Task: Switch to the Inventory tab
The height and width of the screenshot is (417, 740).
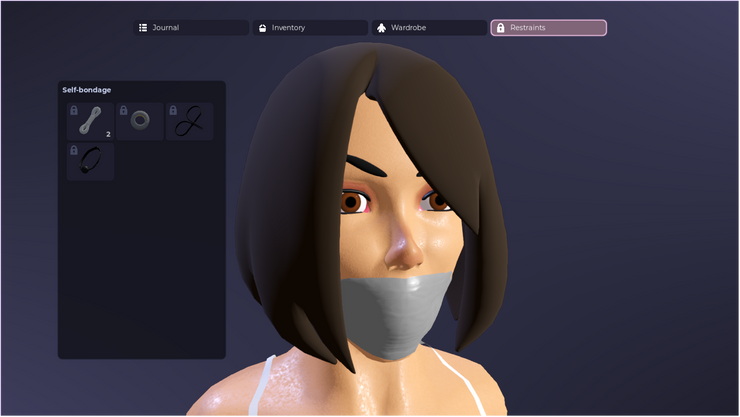Action: 310,28
